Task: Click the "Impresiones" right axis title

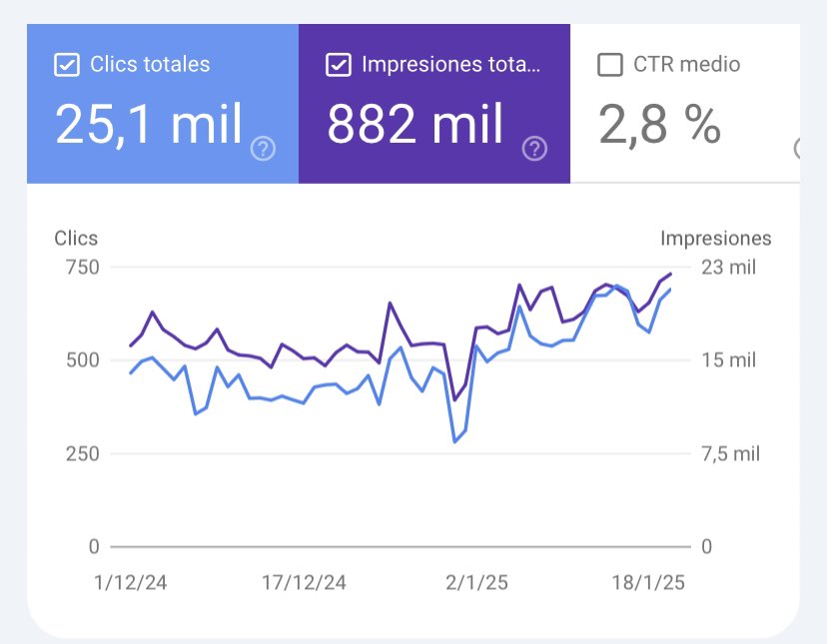Action: click(715, 239)
